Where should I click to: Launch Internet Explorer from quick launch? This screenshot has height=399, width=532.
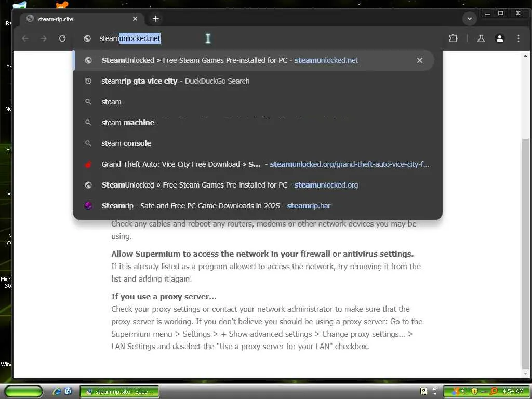click(x=57, y=392)
